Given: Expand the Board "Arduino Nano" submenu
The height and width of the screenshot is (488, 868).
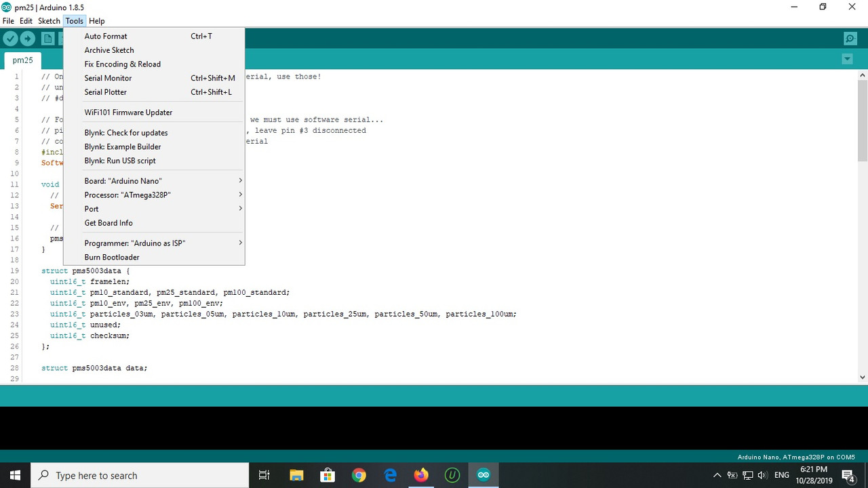Looking at the screenshot, I should pos(154,181).
